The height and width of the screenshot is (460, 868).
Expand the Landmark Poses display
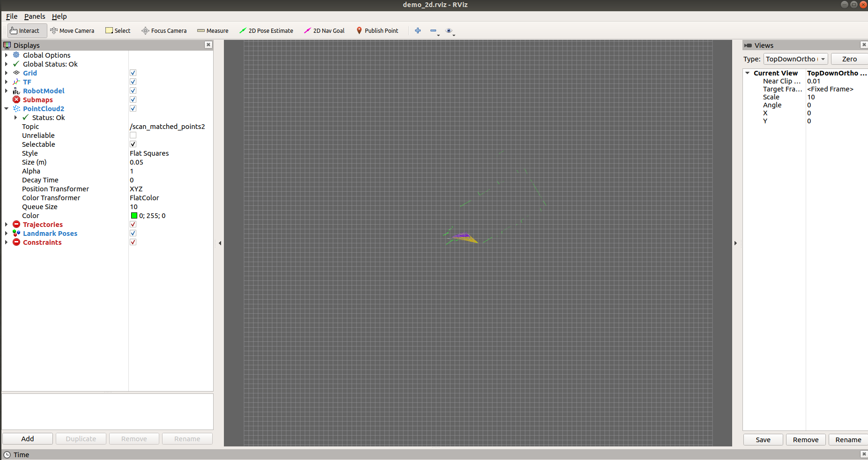[x=7, y=233]
